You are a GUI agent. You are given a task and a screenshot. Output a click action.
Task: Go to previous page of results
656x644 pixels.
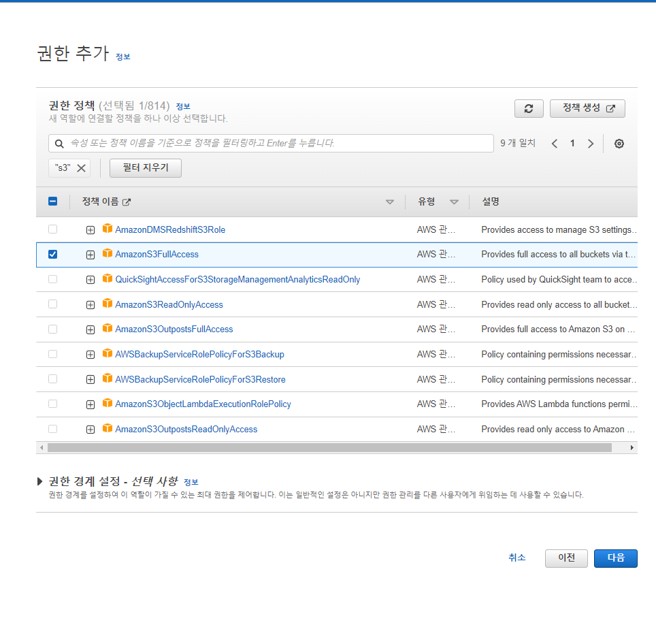point(555,144)
